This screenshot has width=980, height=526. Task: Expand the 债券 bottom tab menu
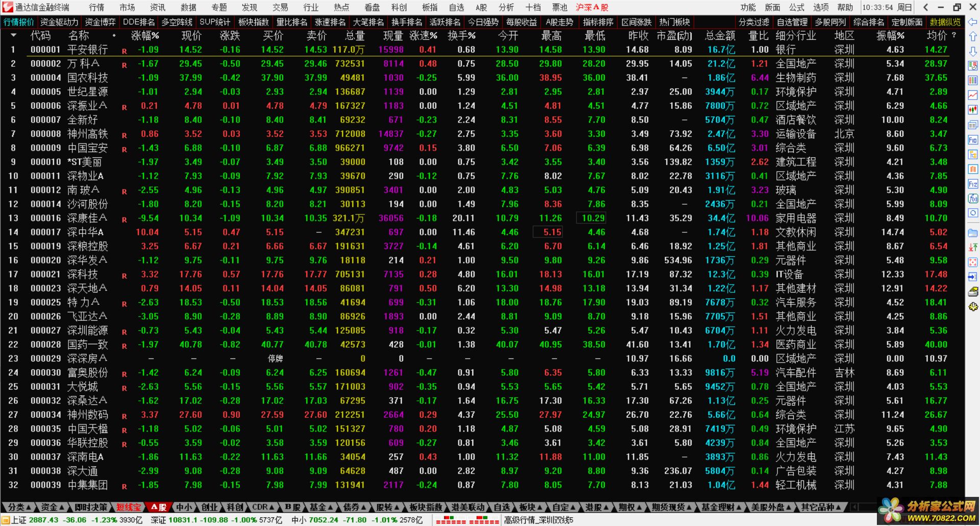(354, 507)
